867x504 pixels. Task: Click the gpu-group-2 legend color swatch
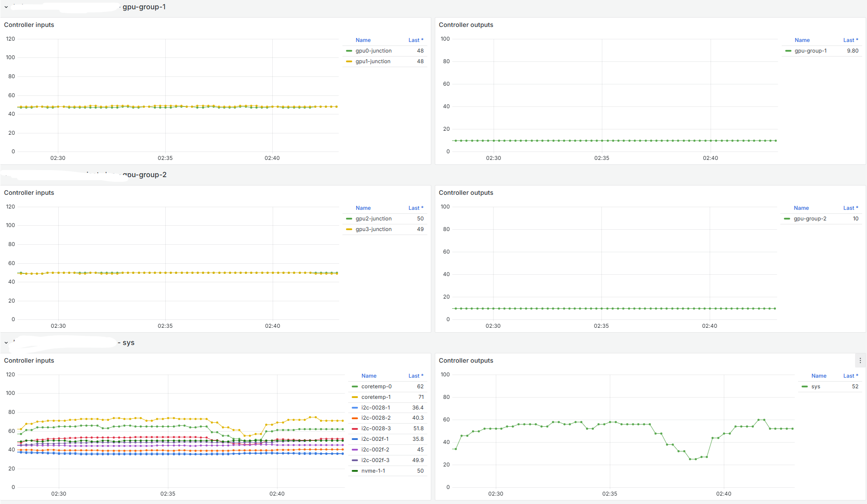787,219
